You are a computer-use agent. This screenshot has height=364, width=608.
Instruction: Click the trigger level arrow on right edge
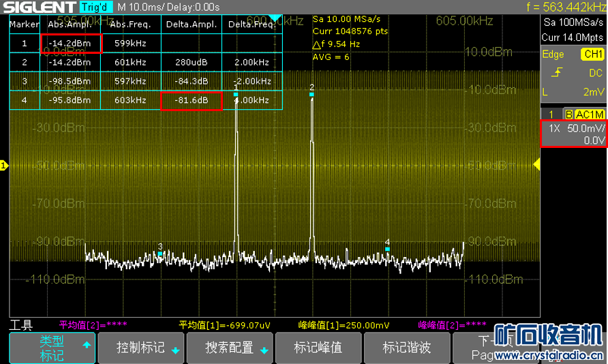coord(536,164)
